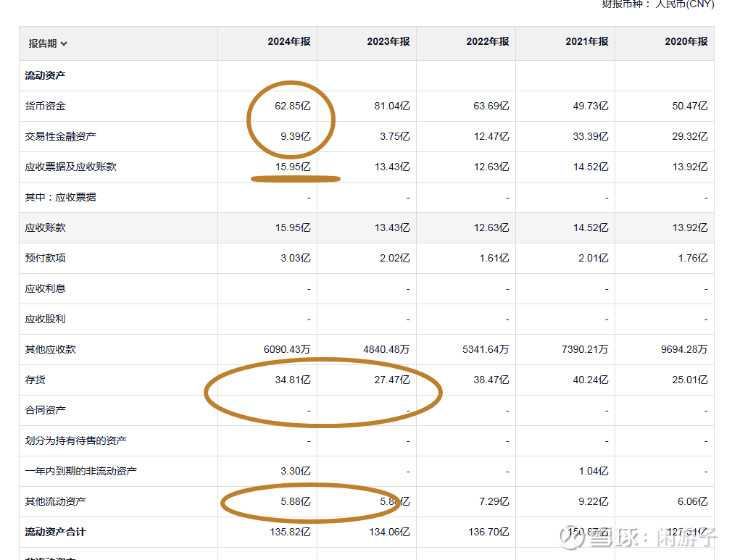
Task: Select the 2024年报 column header
Action: tap(288, 42)
